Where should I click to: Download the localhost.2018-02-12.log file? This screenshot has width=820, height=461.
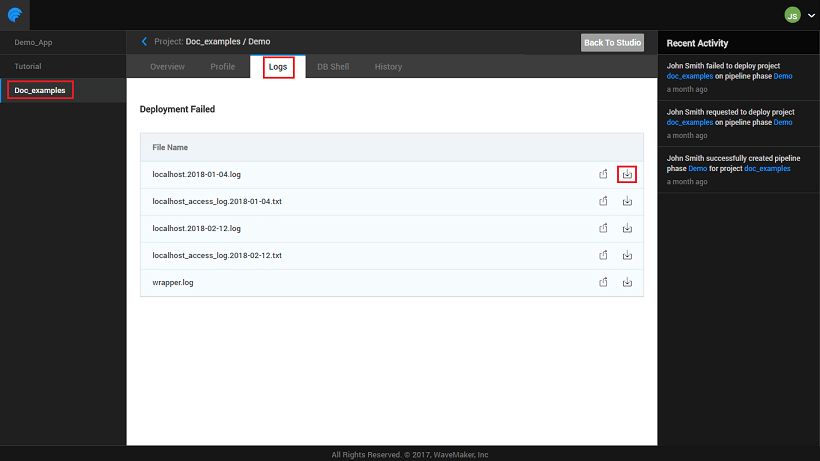coord(627,228)
